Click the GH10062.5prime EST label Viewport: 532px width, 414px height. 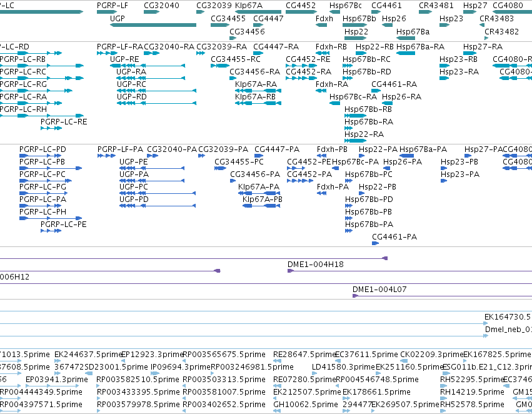click(x=305, y=405)
